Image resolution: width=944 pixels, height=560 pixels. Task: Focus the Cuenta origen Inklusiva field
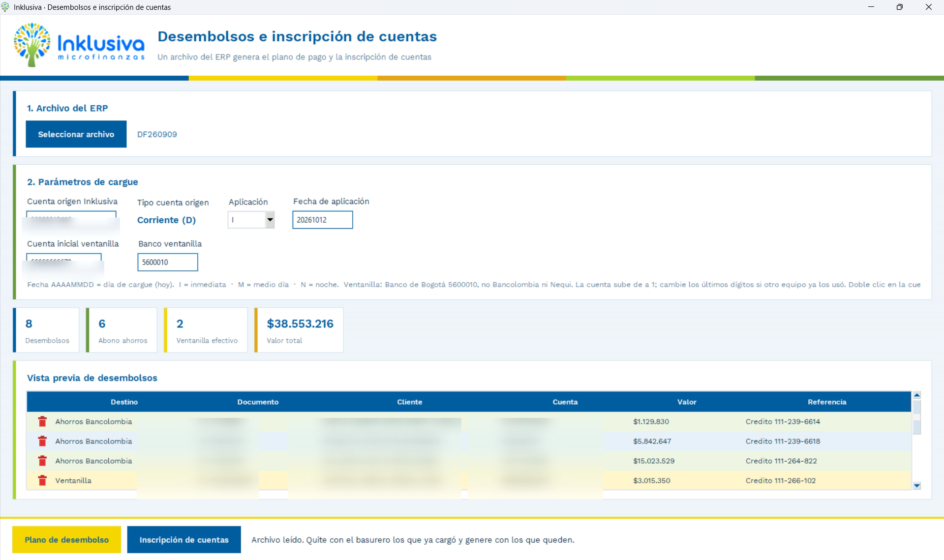(x=71, y=220)
